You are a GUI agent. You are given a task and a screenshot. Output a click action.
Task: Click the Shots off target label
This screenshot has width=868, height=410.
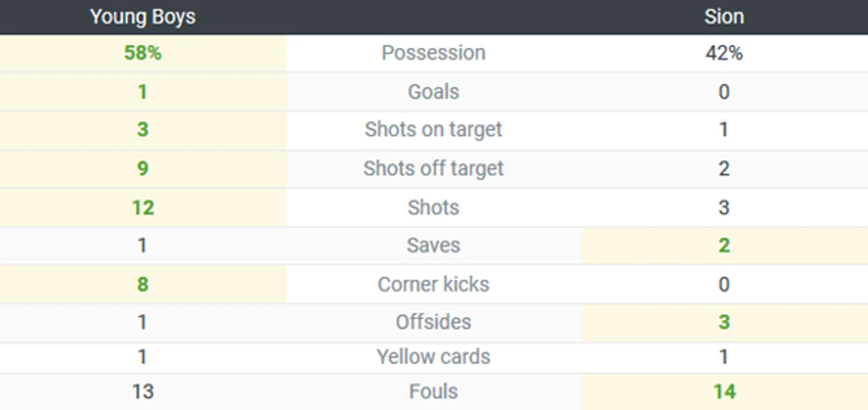click(x=433, y=169)
